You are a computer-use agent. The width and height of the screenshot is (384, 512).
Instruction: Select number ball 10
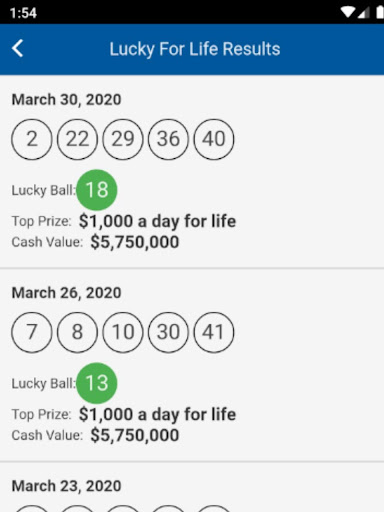[123, 332]
